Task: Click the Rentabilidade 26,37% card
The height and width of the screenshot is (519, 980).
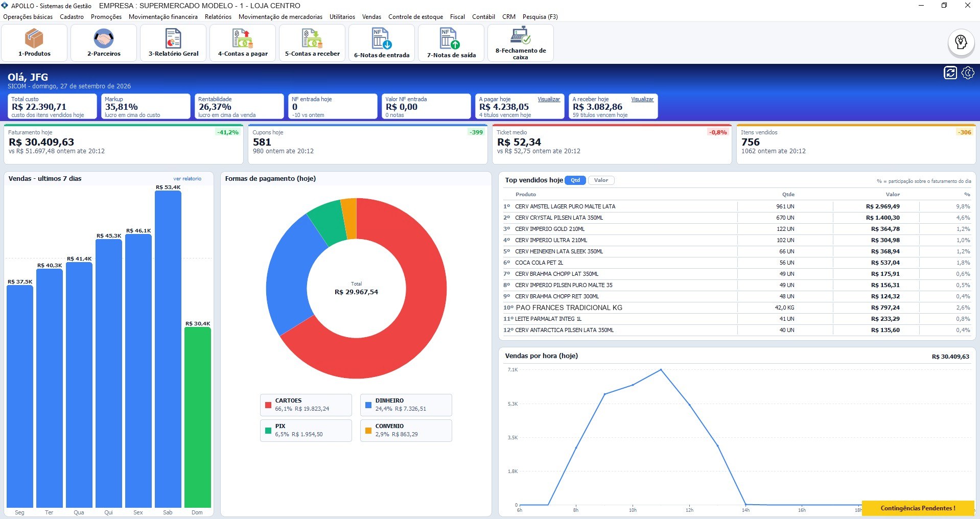Action: pyautogui.click(x=239, y=107)
